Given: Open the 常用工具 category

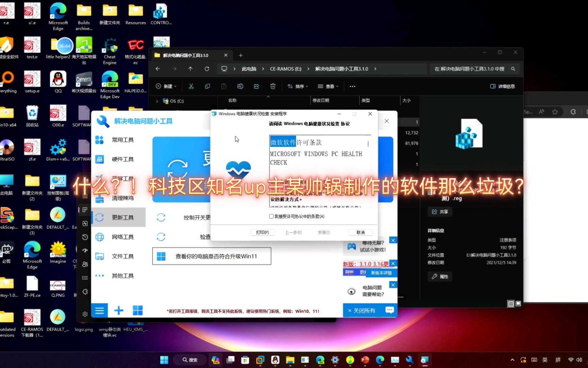Looking at the screenshot, I should coord(118,140).
